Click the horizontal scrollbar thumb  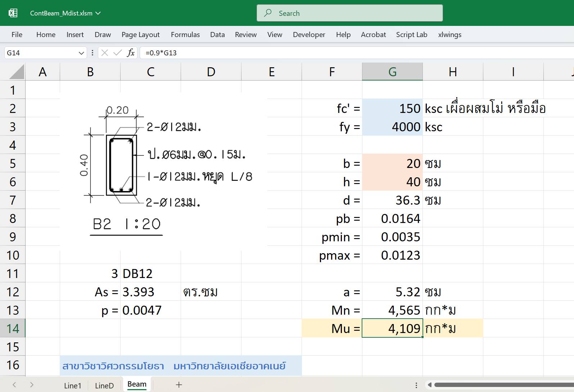pos(504,385)
